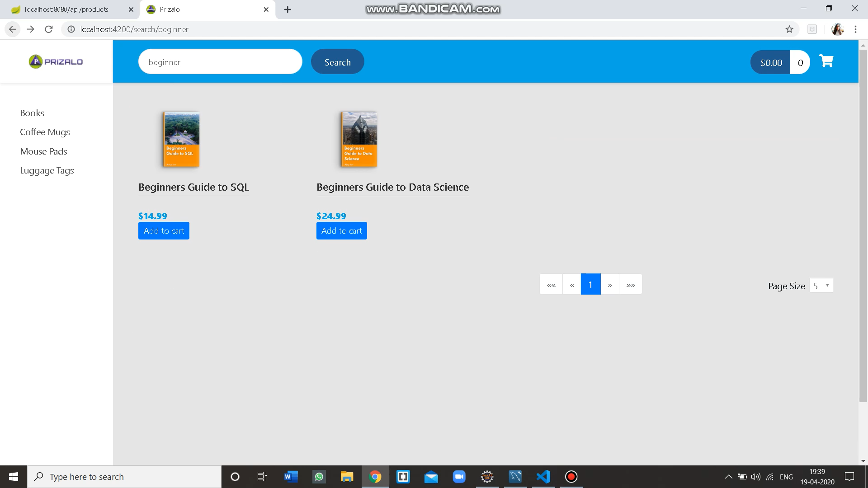Click the speaker icon in system tray
The width and height of the screenshot is (868, 488).
coord(755,476)
